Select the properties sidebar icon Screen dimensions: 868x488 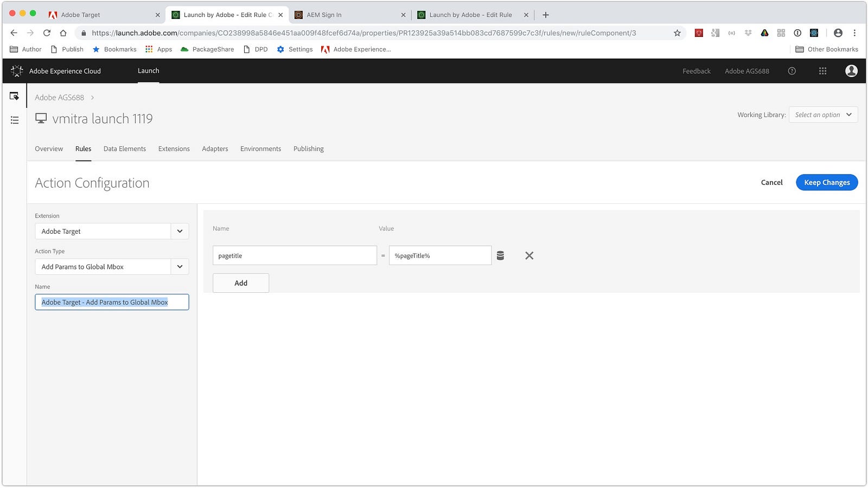[15, 96]
